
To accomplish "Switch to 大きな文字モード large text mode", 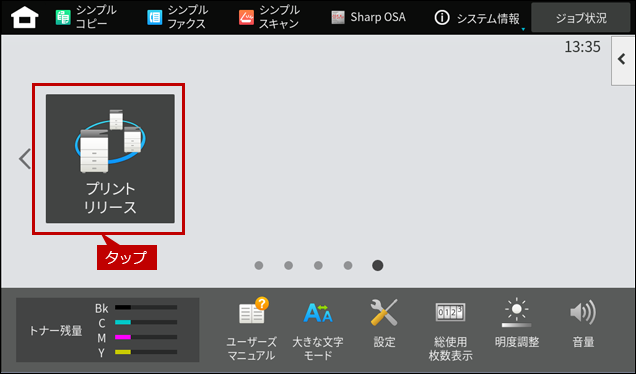I will (x=318, y=329).
